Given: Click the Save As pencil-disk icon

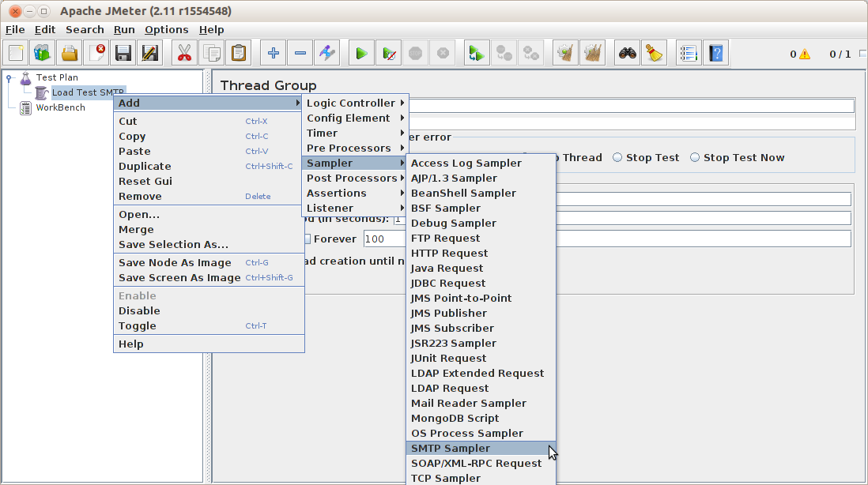Looking at the screenshot, I should (150, 54).
